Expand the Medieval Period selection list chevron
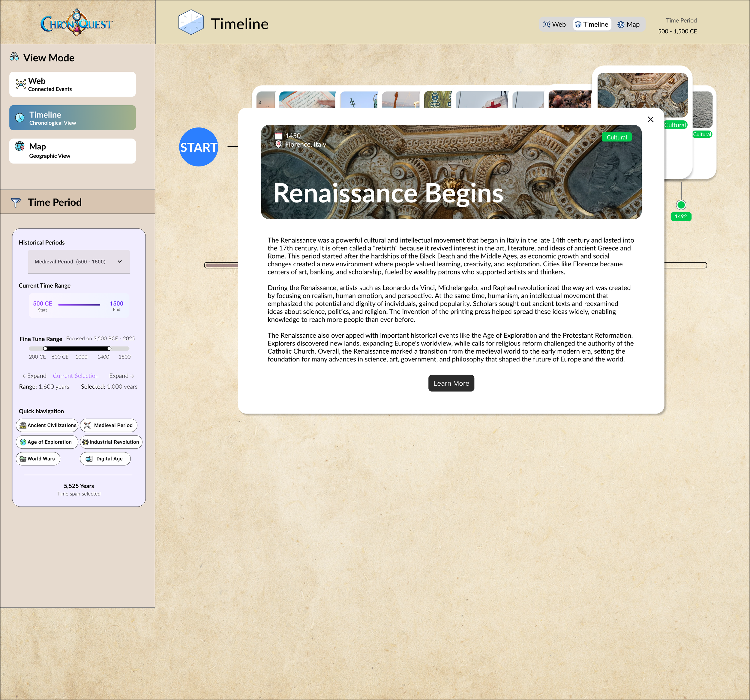Image resolution: width=750 pixels, height=700 pixels. tap(120, 261)
